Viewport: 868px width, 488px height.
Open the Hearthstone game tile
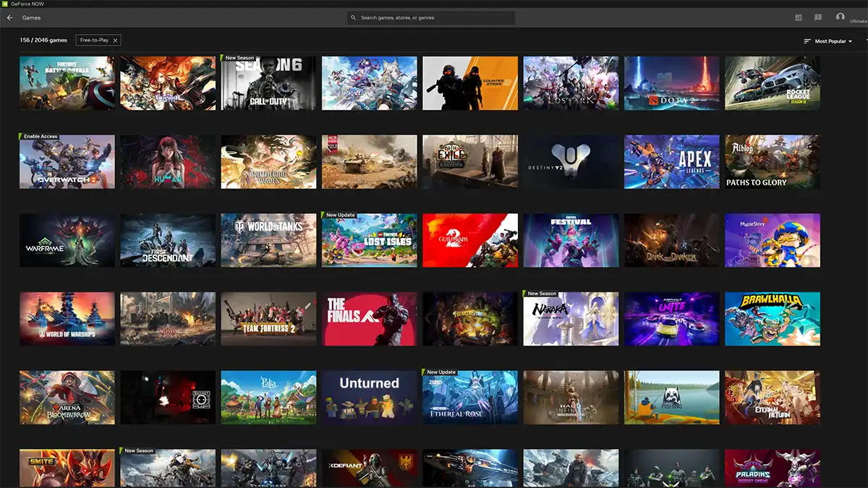tap(471, 319)
